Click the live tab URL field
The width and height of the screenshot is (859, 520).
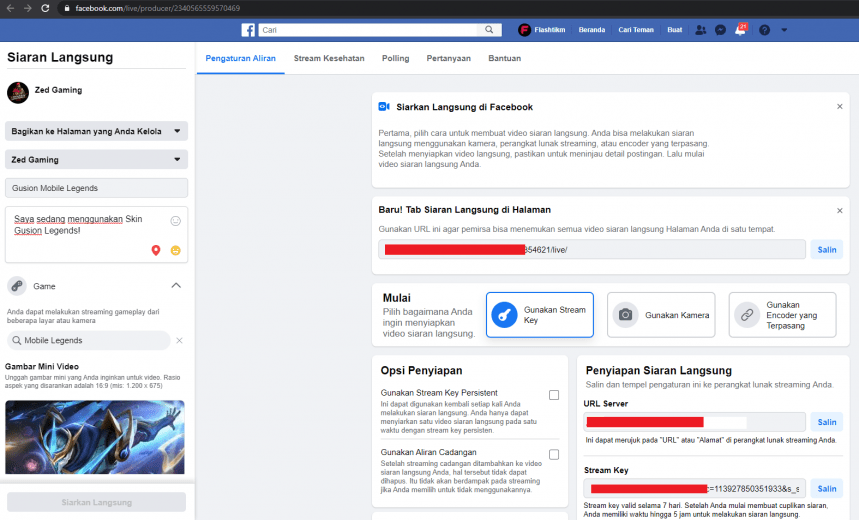coord(592,250)
